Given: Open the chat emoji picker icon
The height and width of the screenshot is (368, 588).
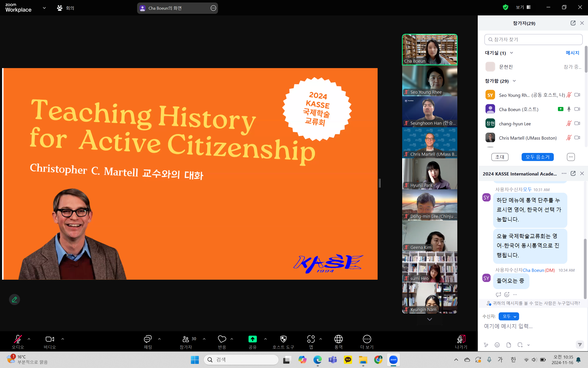Looking at the screenshot, I should pyautogui.click(x=497, y=345).
